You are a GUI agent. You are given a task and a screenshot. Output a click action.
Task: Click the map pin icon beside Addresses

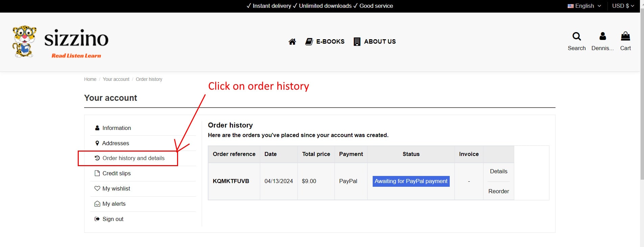pos(97,143)
